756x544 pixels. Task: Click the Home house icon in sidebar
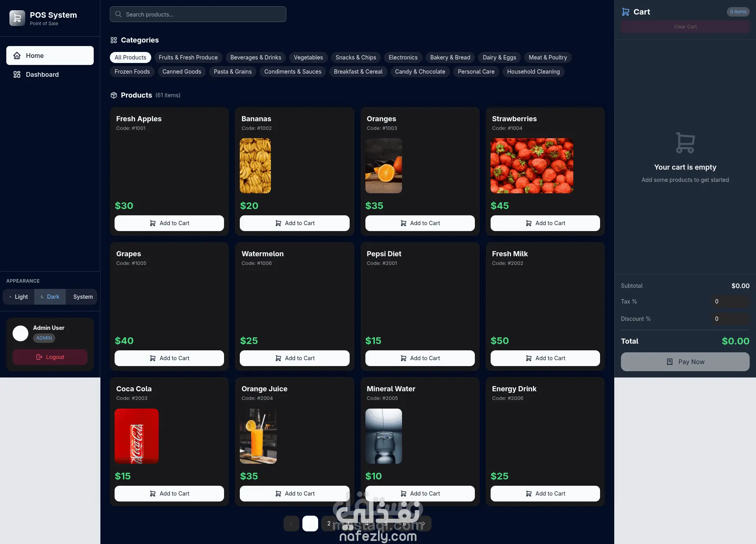point(17,56)
